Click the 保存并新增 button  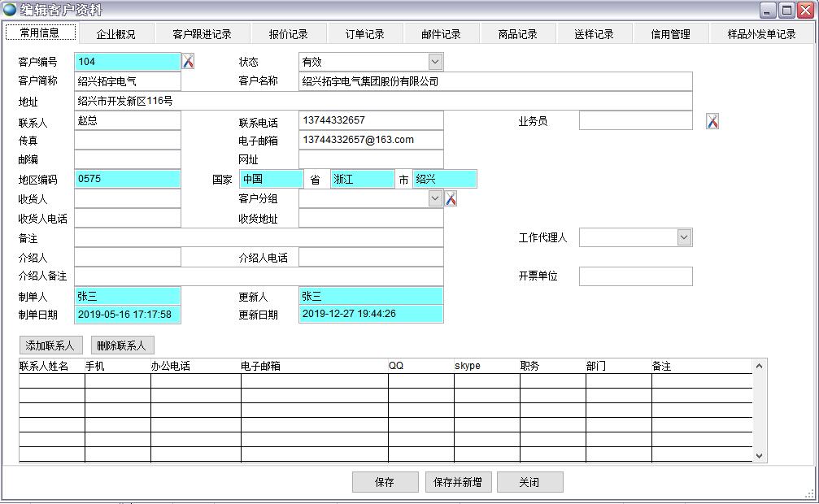tap(458, 482)
